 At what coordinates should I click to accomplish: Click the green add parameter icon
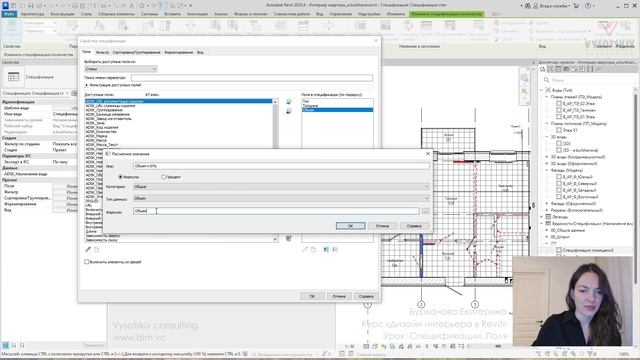coord(289,102)
